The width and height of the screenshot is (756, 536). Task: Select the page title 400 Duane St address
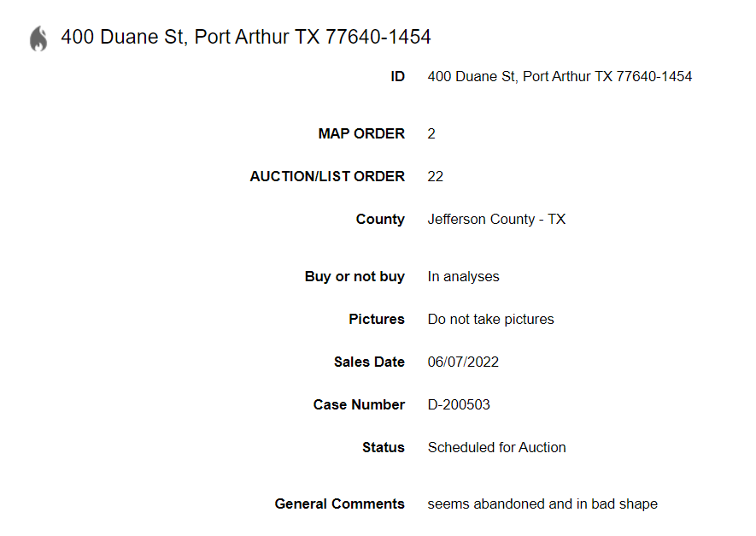pyautogui.click(x=246, y=37)
